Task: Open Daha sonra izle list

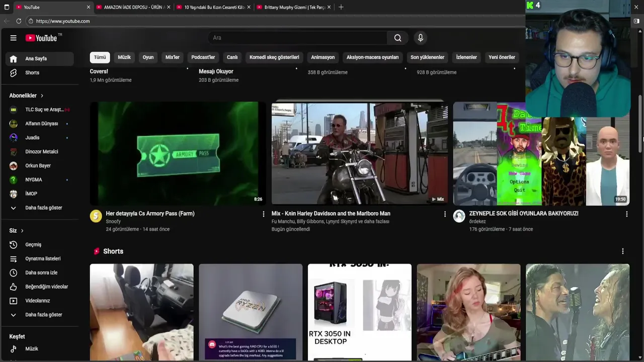Action: click(x=40, y=273)
